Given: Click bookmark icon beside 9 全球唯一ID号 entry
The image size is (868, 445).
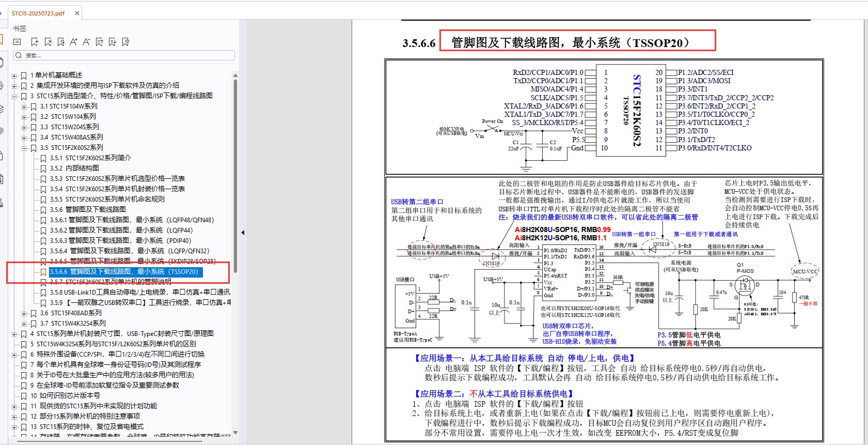Looking at the screenshot, I should pos(24,386).
